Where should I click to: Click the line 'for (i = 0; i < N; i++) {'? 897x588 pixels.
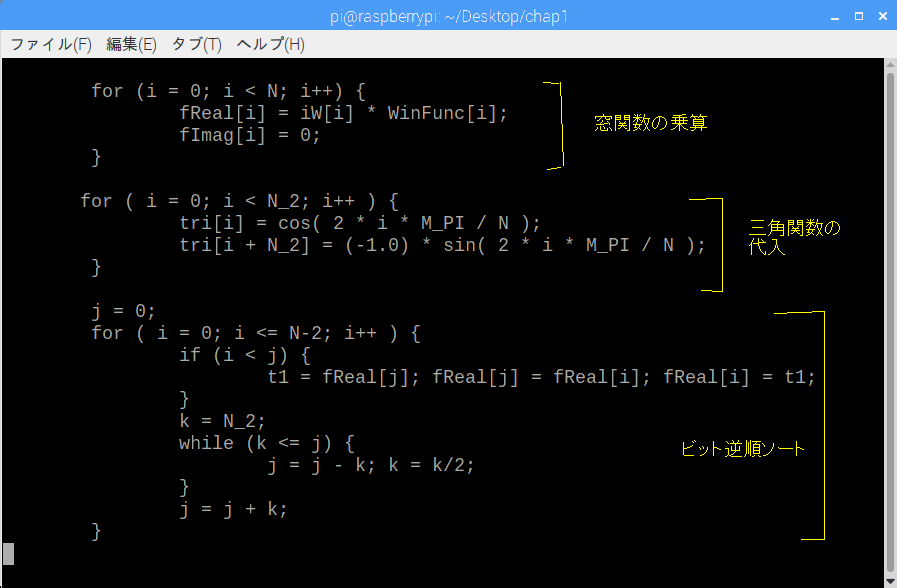[x=228, y=91]
